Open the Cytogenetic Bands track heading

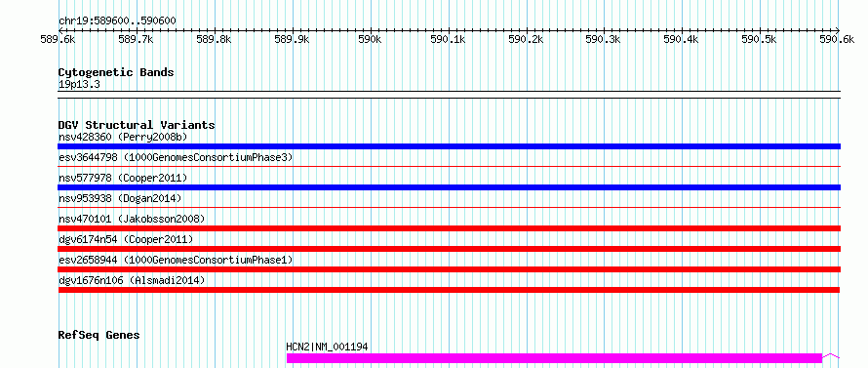point(116,72)
